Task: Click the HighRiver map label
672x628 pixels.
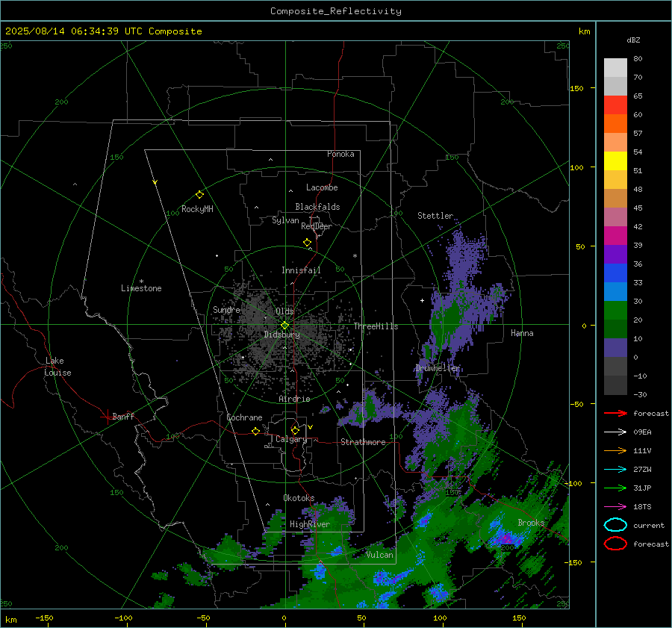Action: 310,524
